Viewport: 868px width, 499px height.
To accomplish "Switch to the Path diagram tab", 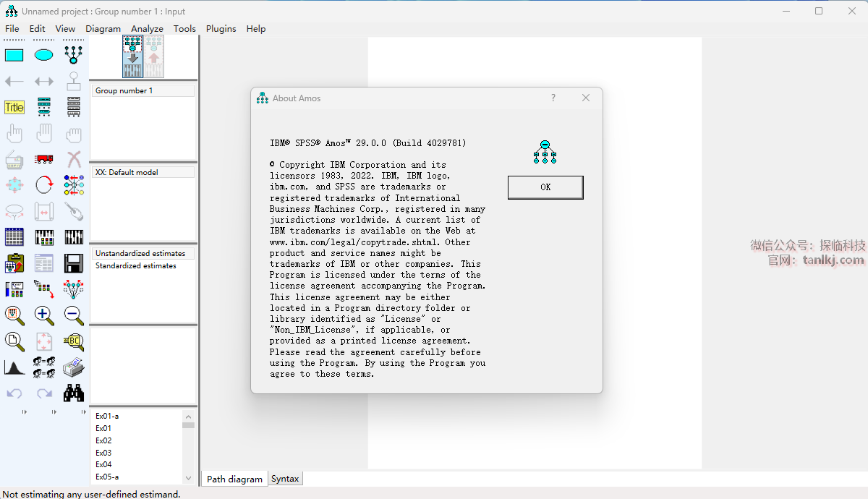I will tap(234, 479).
